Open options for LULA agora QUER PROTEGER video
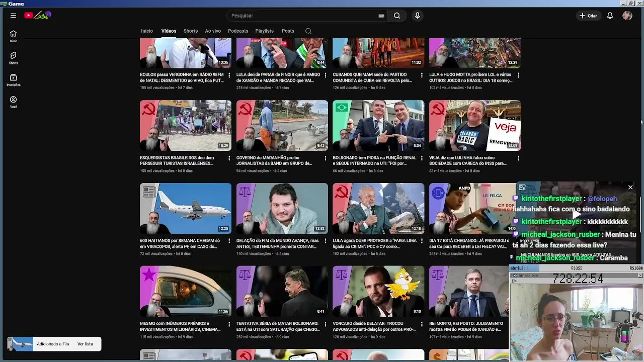644x362 pixels. point(422,241)
